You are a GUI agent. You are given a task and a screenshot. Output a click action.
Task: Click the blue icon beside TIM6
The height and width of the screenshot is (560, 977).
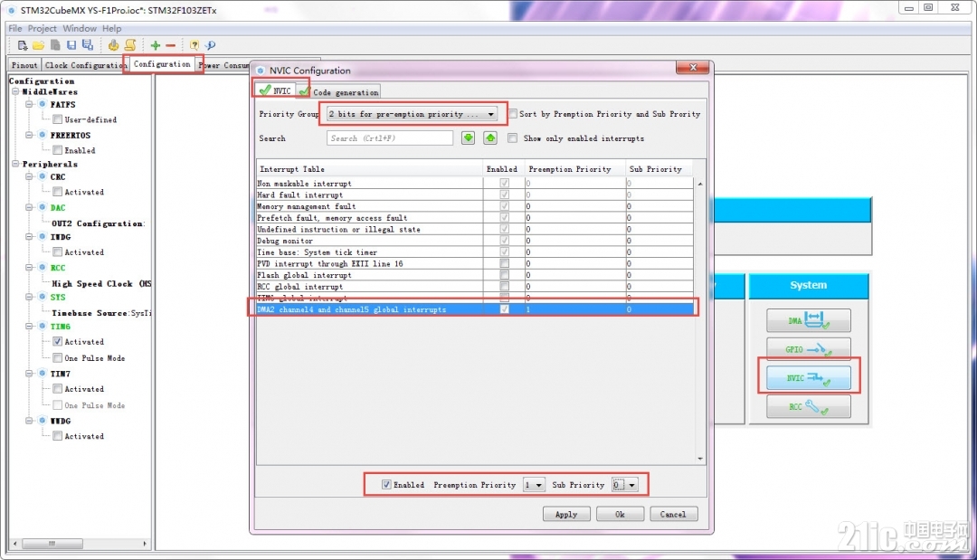pos(43,326)
